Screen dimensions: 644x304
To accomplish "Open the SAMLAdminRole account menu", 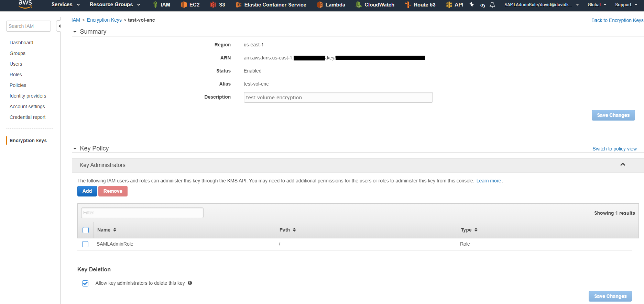I will pyautogui.click(x=542, y=4).
